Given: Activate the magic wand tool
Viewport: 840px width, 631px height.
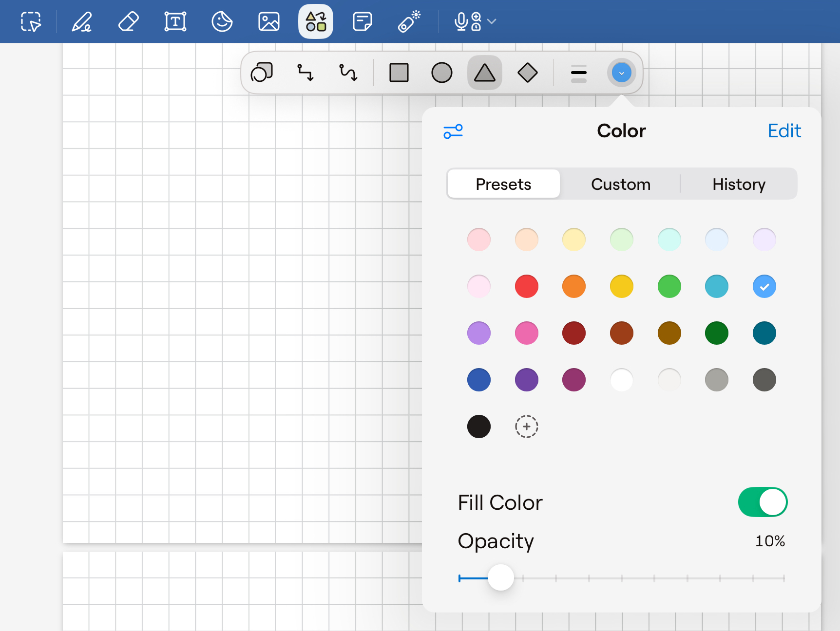Looking at the screenshot, I should tap(409, 21).
